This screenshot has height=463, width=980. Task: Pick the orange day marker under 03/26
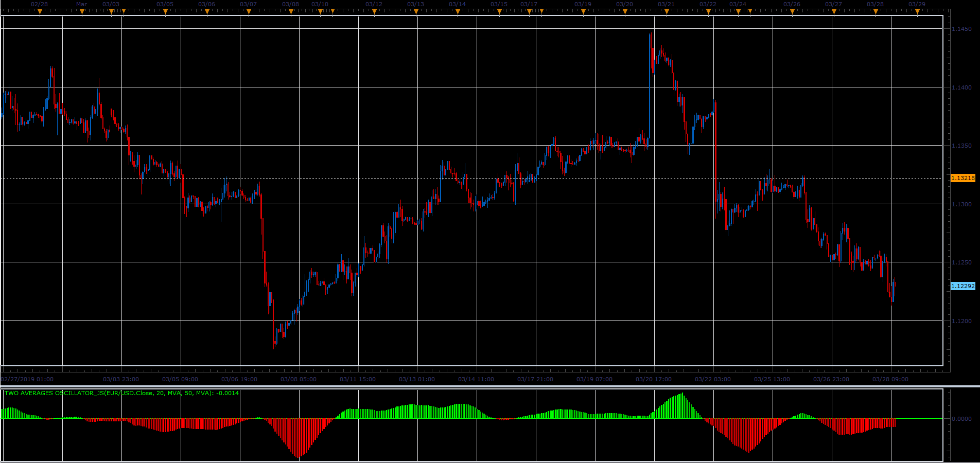tap(792, 12)
